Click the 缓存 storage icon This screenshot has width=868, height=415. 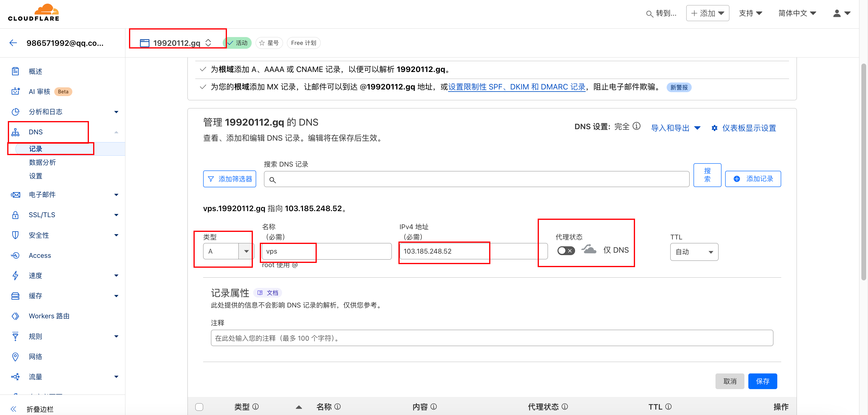coord(15,296)
